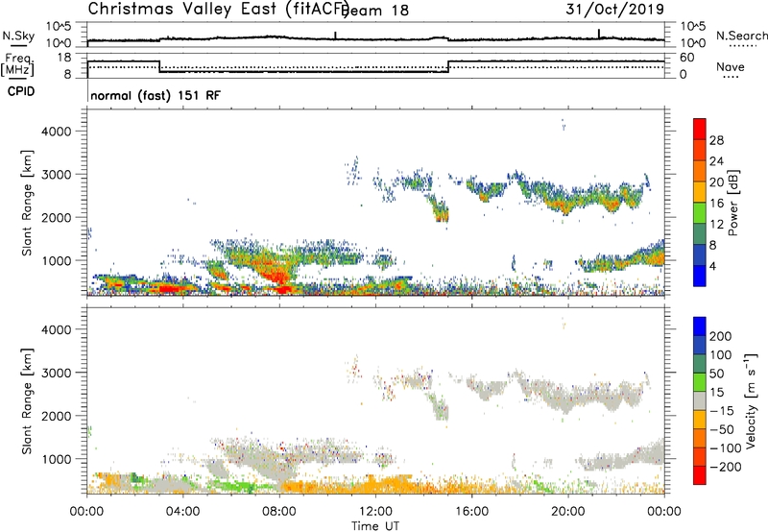Click the '200' velocity scale value
This screenshot has height=532, width=768.
[x=721, y=336]
